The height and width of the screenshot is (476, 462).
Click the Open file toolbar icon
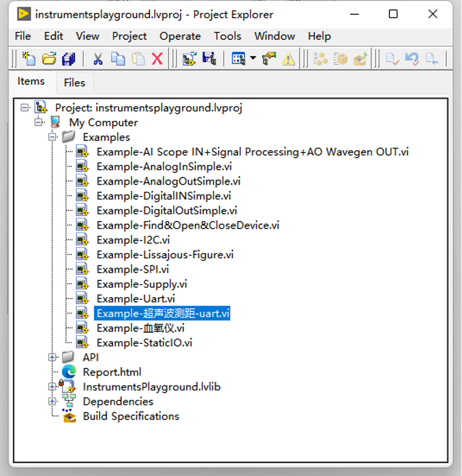point(49,59)
